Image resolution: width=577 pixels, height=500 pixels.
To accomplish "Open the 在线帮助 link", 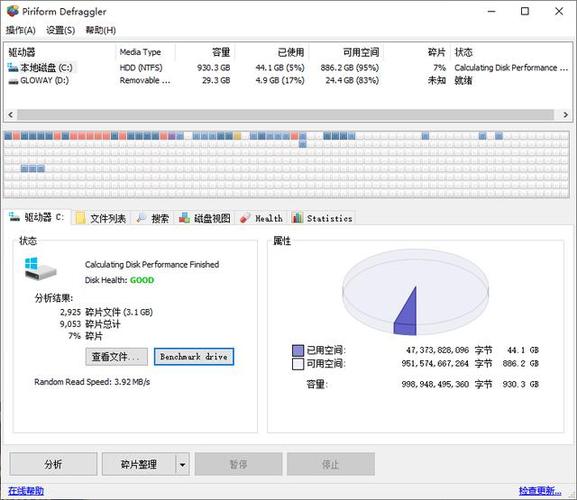I will point(26,491).
